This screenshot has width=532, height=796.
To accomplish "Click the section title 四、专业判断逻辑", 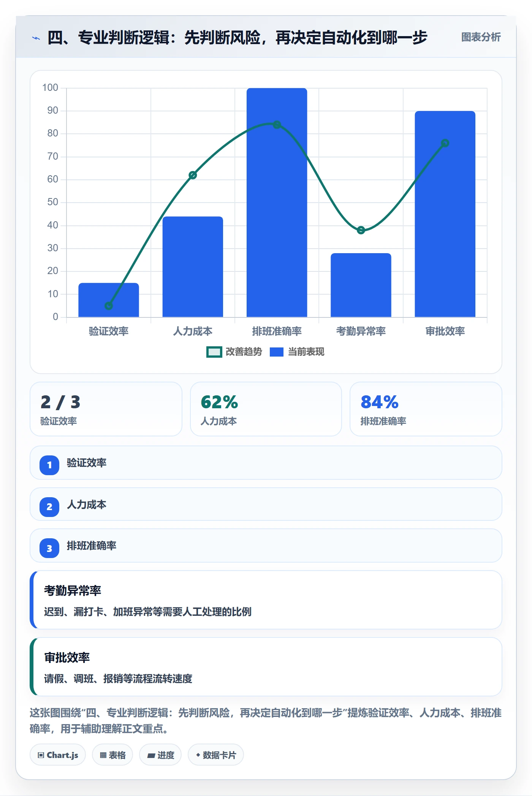I will pyautogui.click(x=237, y=38).
